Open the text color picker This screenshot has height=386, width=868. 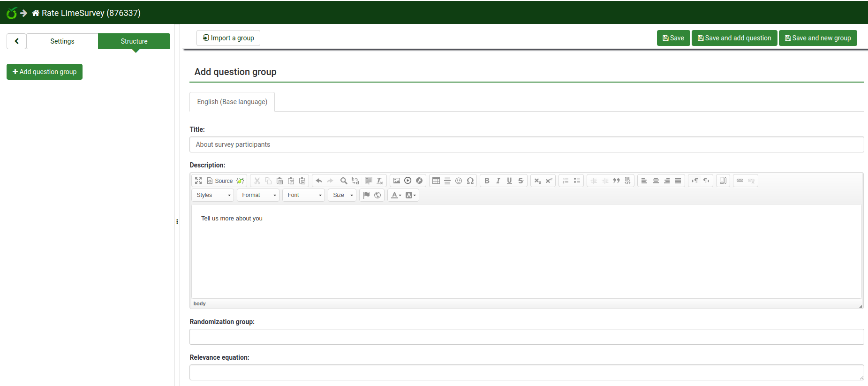coord(396,195)
